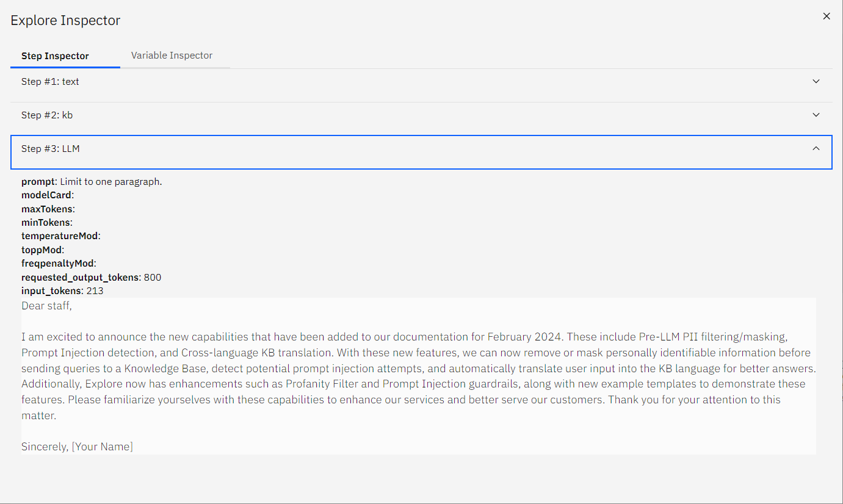Open the Step #2: kb row

pos(421,115)
